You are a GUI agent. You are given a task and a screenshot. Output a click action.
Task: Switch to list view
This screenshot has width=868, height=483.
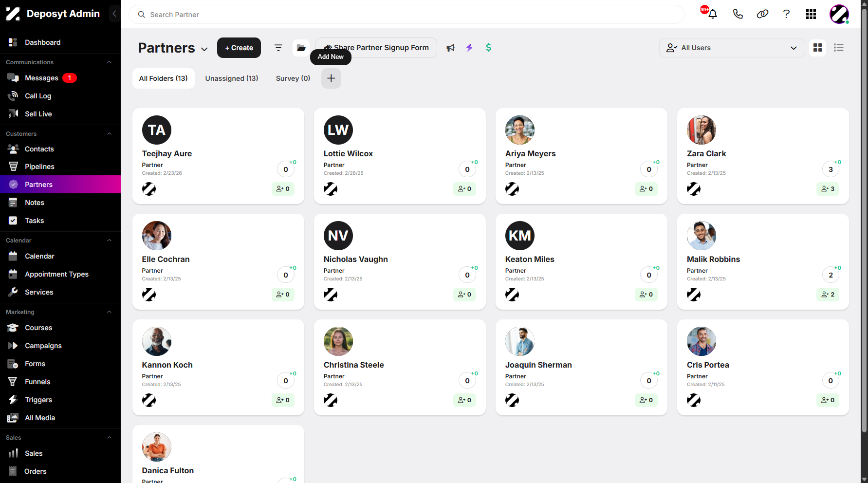pos(838,48)
